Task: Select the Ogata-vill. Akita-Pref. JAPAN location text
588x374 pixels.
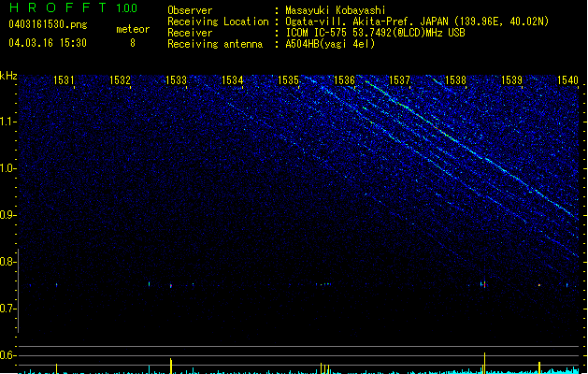Action: [x=417, y=22]
